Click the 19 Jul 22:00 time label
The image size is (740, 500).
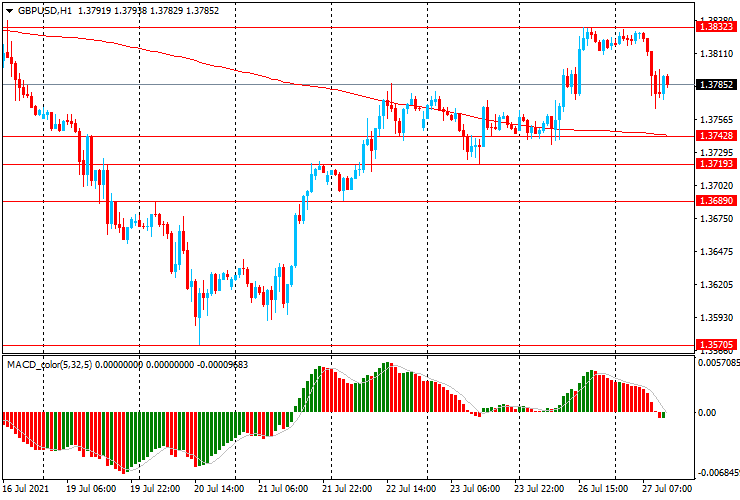[155, 488]
